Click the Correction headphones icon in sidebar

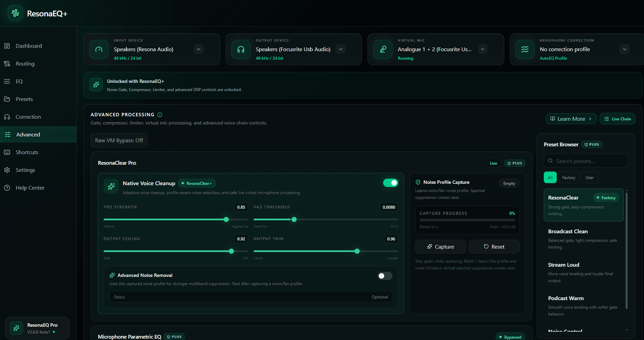[7, 117]
